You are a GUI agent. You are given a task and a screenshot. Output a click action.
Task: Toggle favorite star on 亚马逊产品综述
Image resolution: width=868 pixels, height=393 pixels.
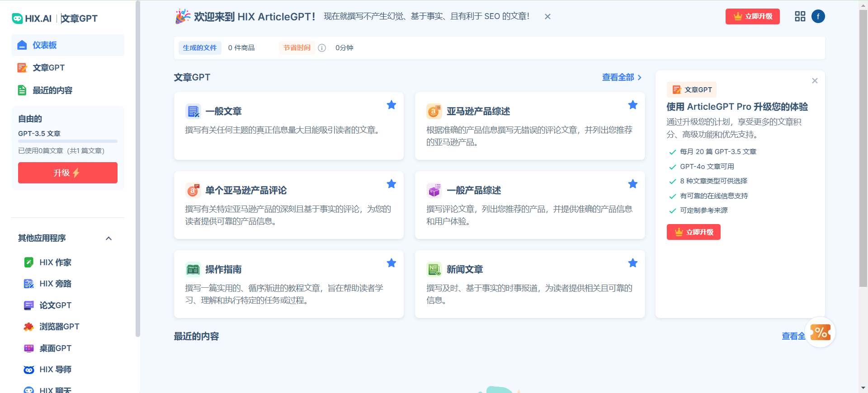click(x=633, y=105)
